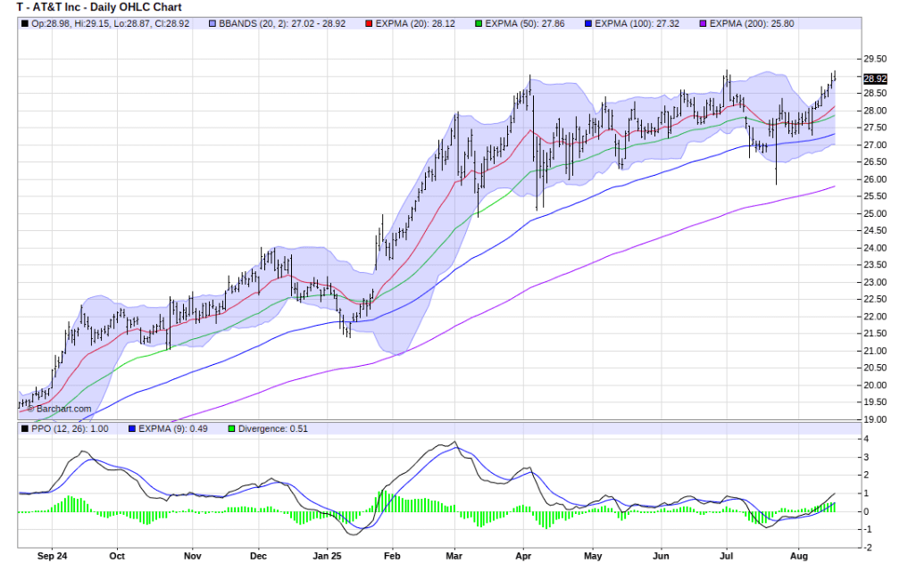This screenshot has height=588, width=908.
Task: Click the 'Dec' date axis label
Action: coord(258,556)
